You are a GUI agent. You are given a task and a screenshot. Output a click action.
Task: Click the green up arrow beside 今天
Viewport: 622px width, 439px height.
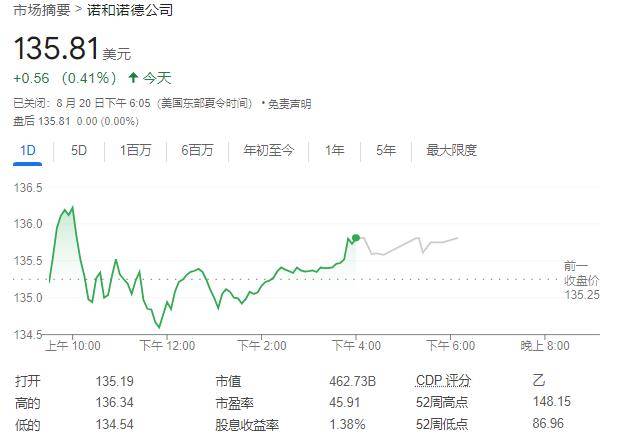click(133, 77)
